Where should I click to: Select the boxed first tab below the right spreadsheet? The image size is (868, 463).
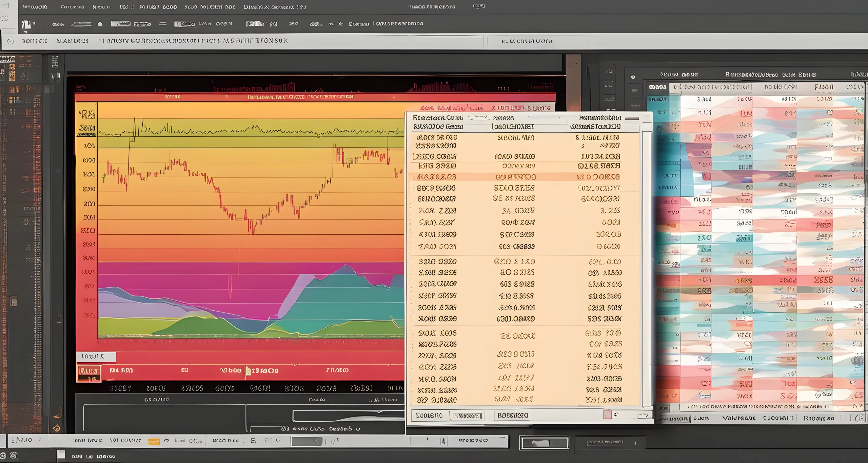pos(674,419)
